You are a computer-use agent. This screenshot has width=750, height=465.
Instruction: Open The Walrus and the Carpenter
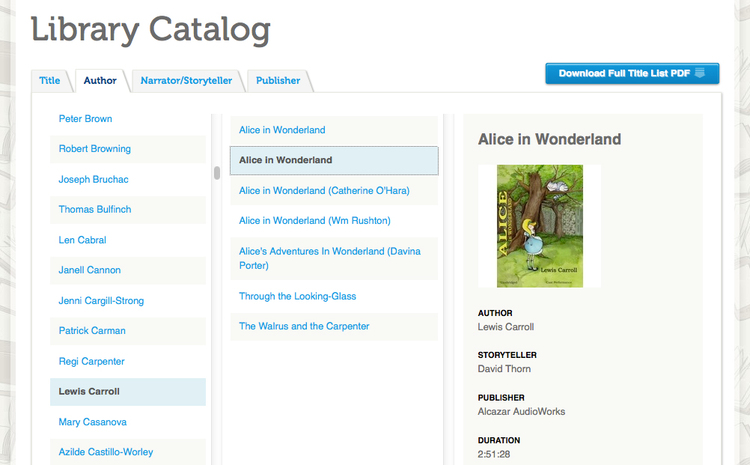tap(304, 327)
